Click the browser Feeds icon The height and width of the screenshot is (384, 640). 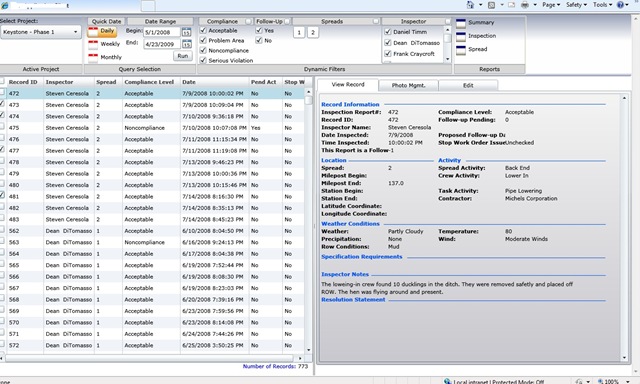click(491, 5)
